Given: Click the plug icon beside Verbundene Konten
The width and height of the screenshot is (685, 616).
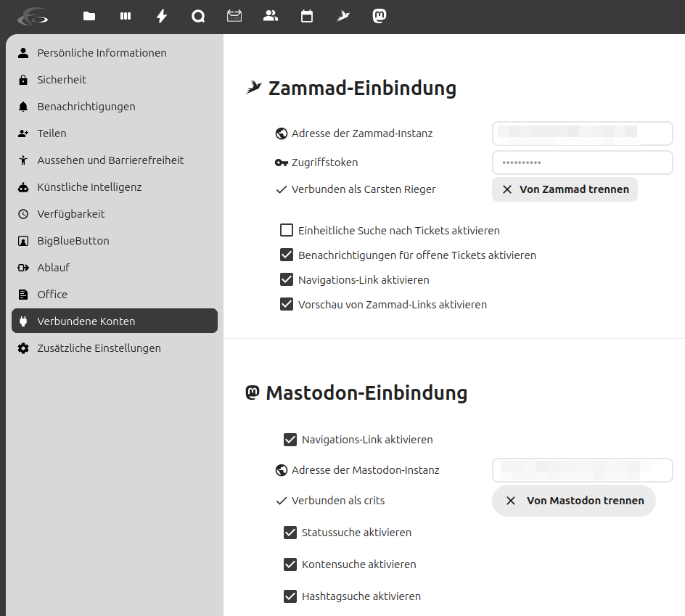Looking at the screenshot, I should pos(23,321).
